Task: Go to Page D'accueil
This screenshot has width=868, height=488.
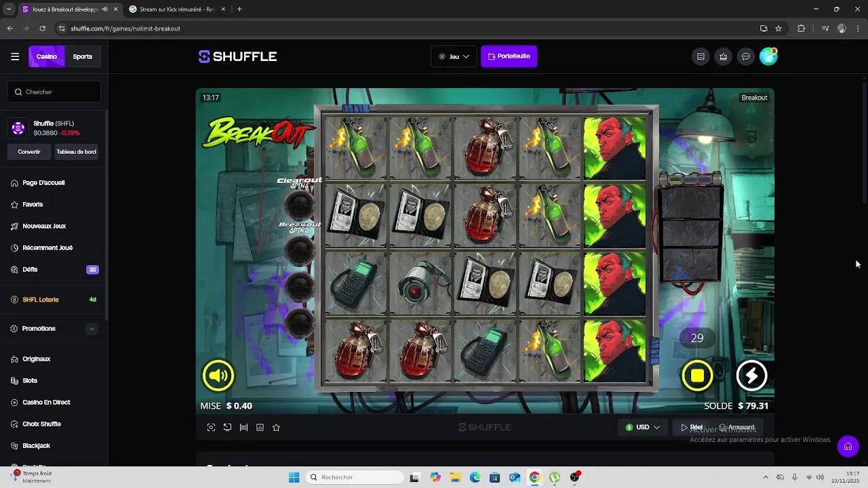Action: coord(43,183)
